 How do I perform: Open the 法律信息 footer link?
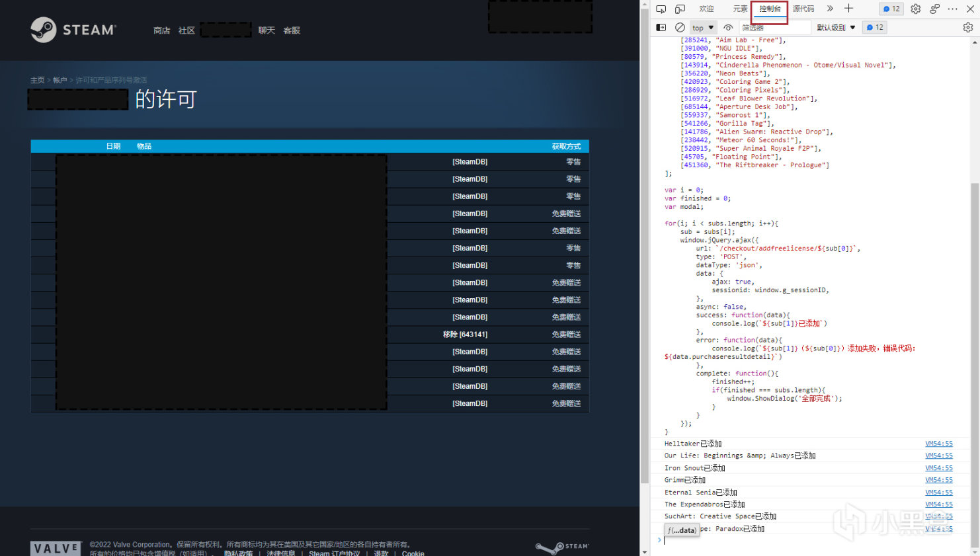pos(281,553)
